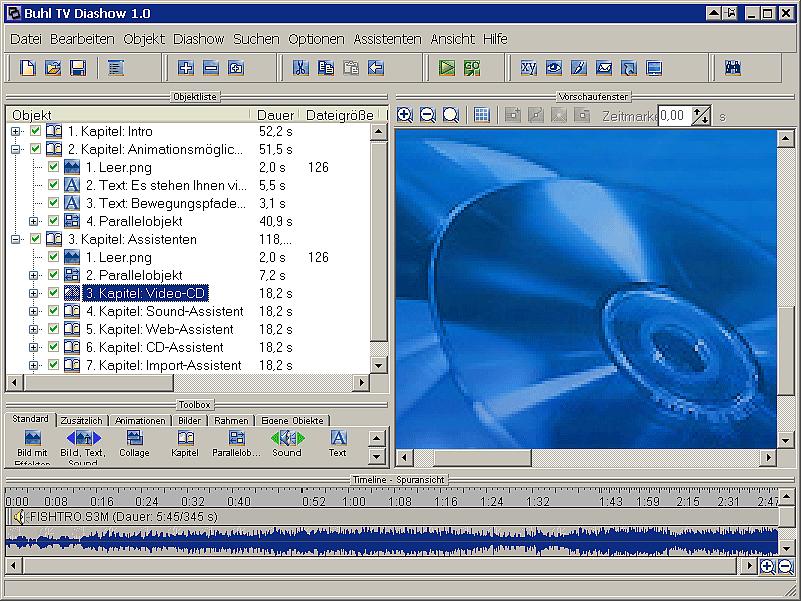Toggle the preview grid icon

tap(482, 115)
